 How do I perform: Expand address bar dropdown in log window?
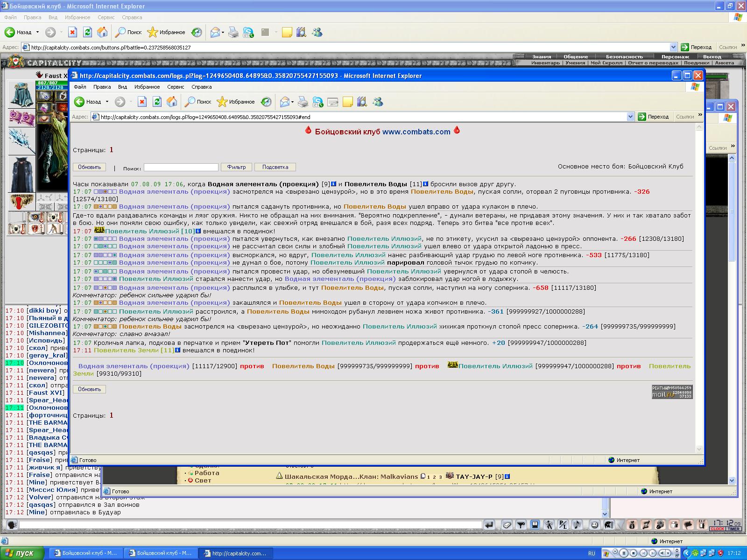630,117
